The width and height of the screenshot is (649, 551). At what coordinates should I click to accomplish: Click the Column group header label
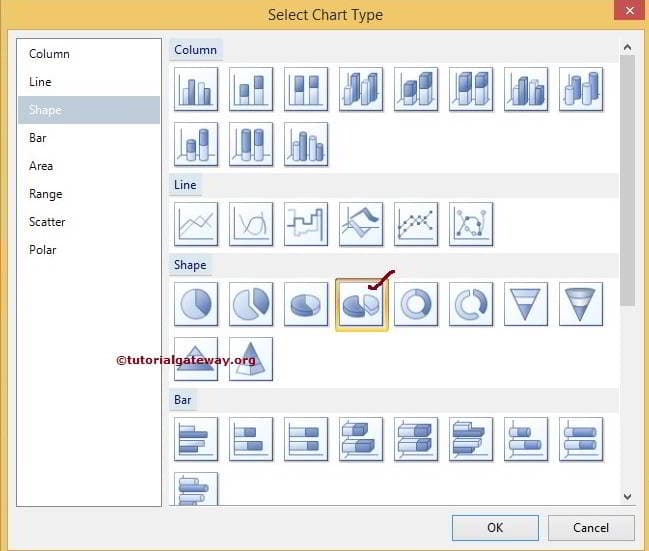click(x=195, y=50)
